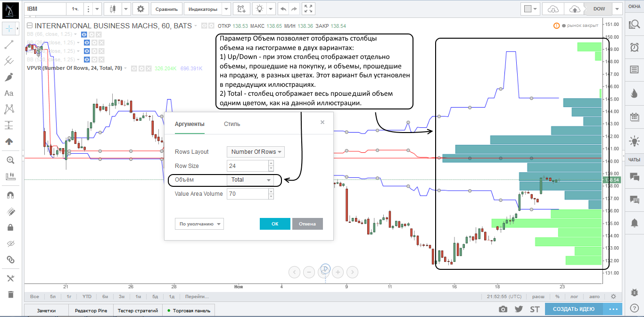Collapse the indicator legend next to the IBM title
644x317 pixels.
point(29,26)
